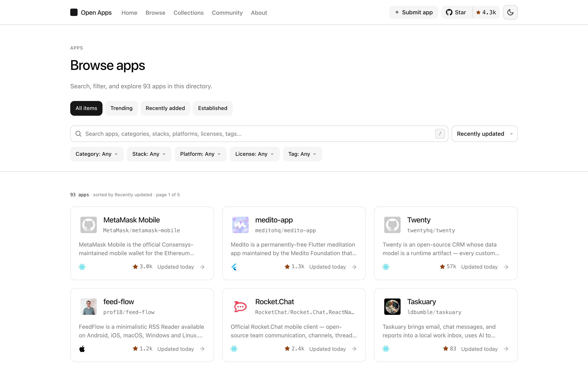Click prof18/feed-flow repo path
The height and width of the screenshot is (368, 588).
pos(129,312)
